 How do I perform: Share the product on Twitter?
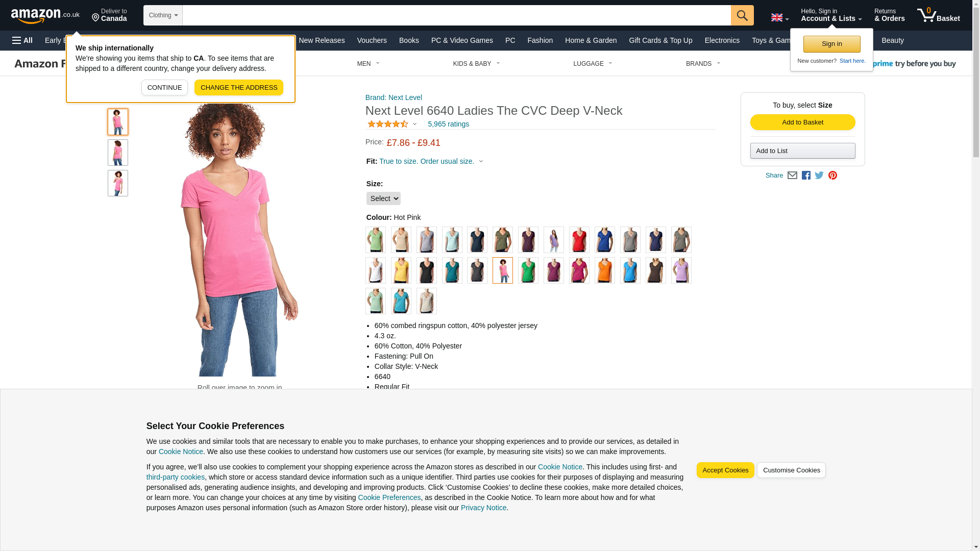pyautogui.click(x=819, y=176)
